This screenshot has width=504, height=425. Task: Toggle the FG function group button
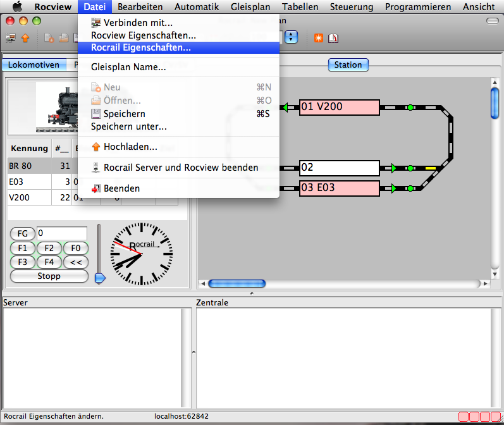(23, 233)
